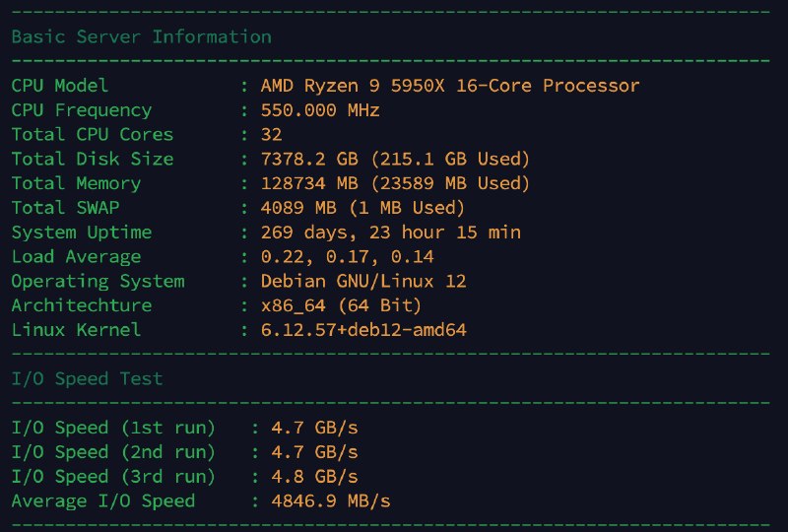This screenshot has height=532, width=788.
Task: Click the 'Basic Server Information' heading
Action: 141,36
